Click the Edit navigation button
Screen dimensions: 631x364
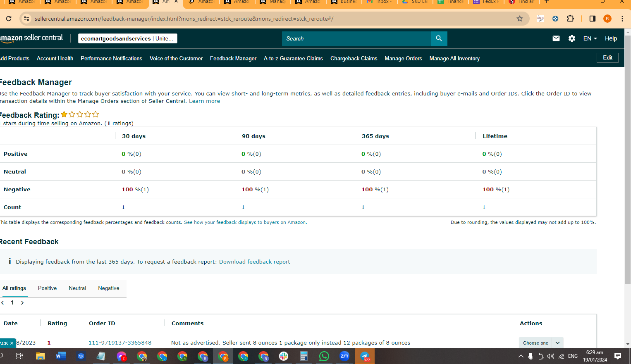pos(607,58)
